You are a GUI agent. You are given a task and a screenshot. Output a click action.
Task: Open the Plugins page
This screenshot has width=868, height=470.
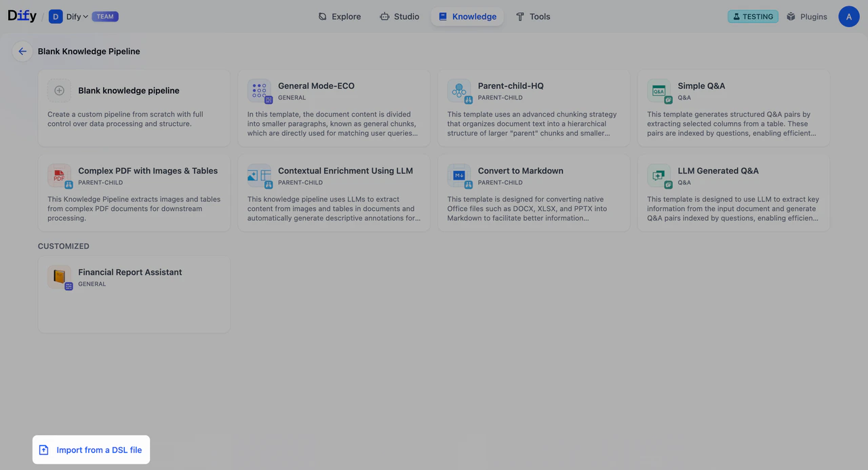click(807, 16)
